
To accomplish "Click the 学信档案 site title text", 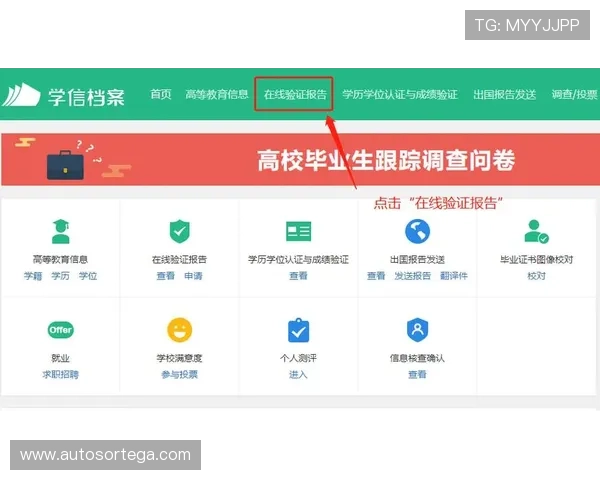I will (86, 97).
